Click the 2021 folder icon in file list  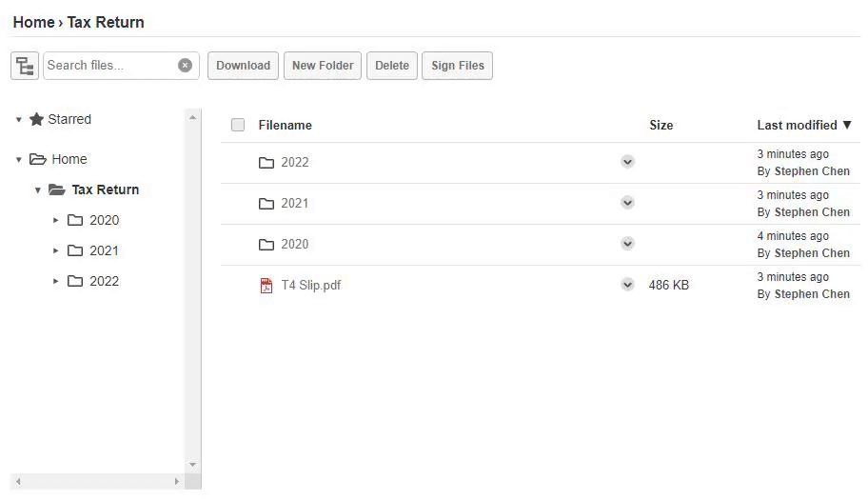click(x=266, y=203)
